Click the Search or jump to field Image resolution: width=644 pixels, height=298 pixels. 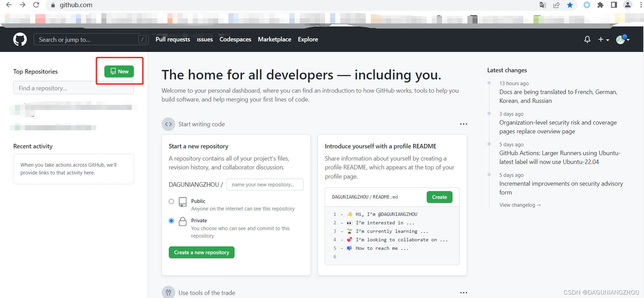pyautogui.click(x=91, y=39)
